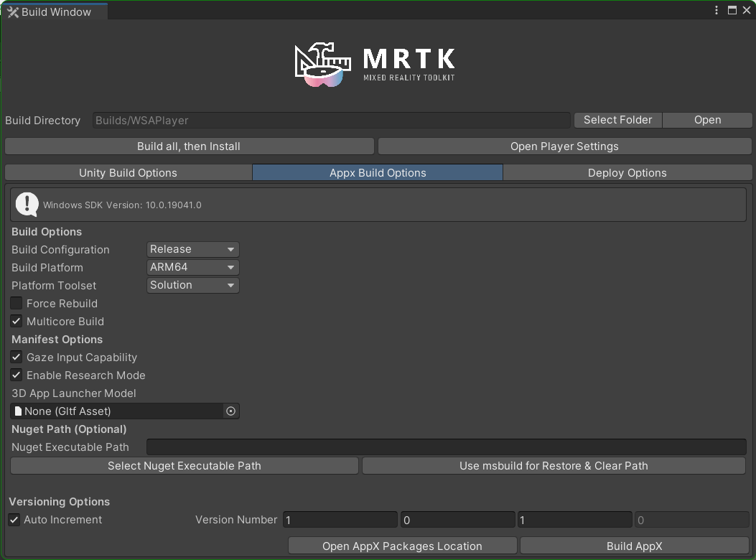756x560 pixels.
Task: Click the second Version Number field showing 0
Action: tap(457, 520)
